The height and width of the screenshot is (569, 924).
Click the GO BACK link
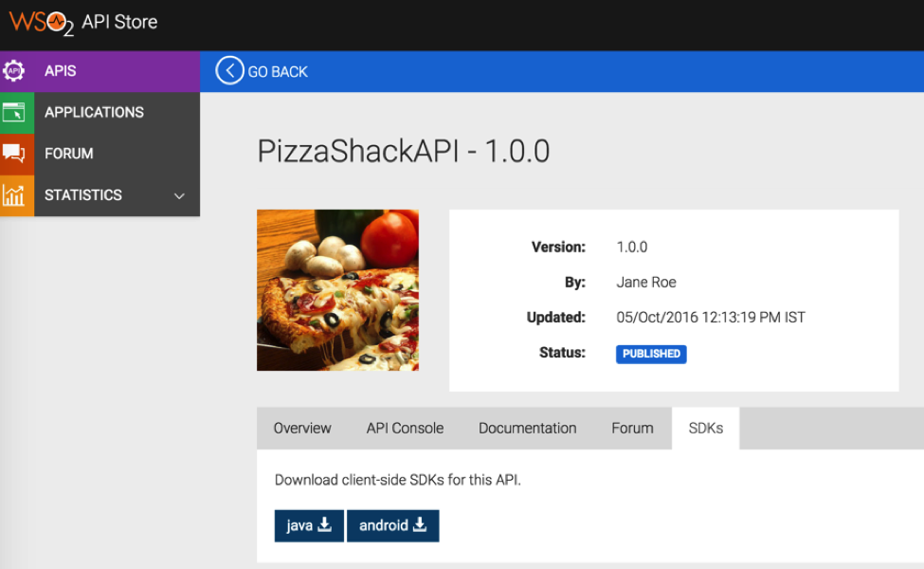278,72
